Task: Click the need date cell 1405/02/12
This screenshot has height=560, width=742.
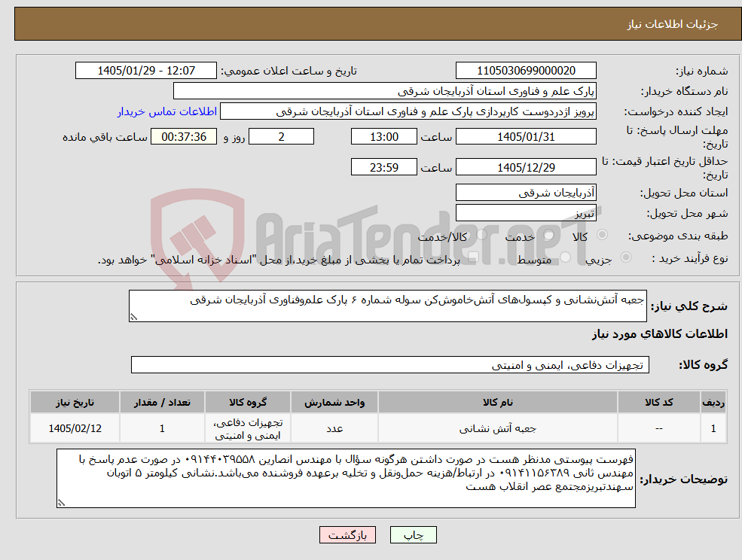Action: (x=75, y=428)
